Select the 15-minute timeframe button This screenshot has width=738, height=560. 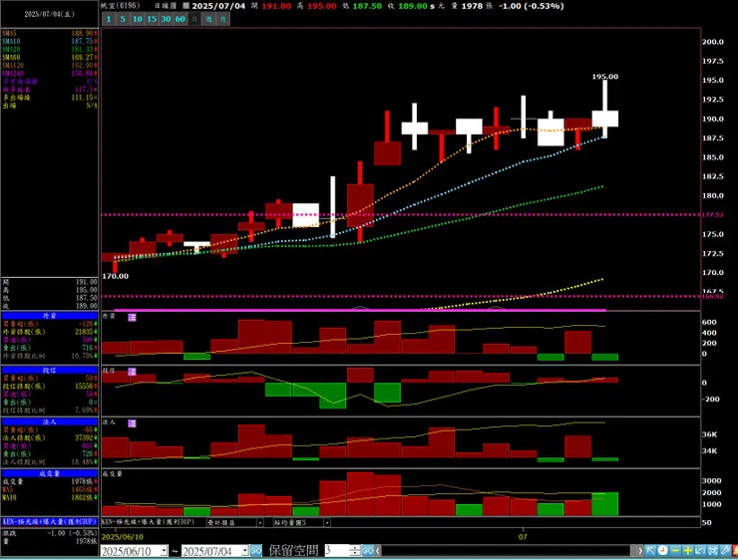[x=152, y=19]
